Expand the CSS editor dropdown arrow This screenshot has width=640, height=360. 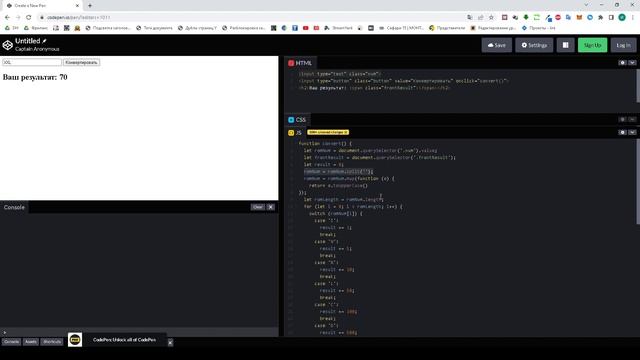pos(632,119)
